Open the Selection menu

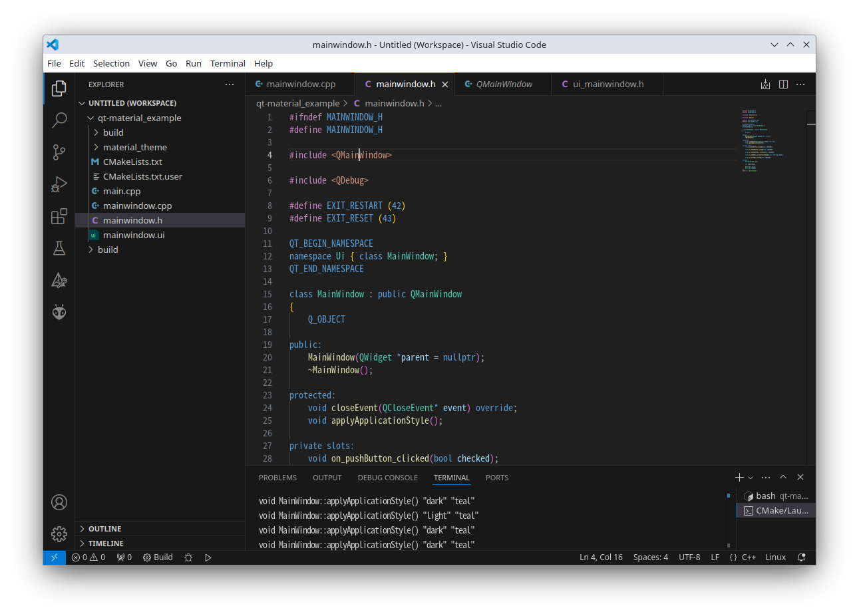click(x=111, y=63)
